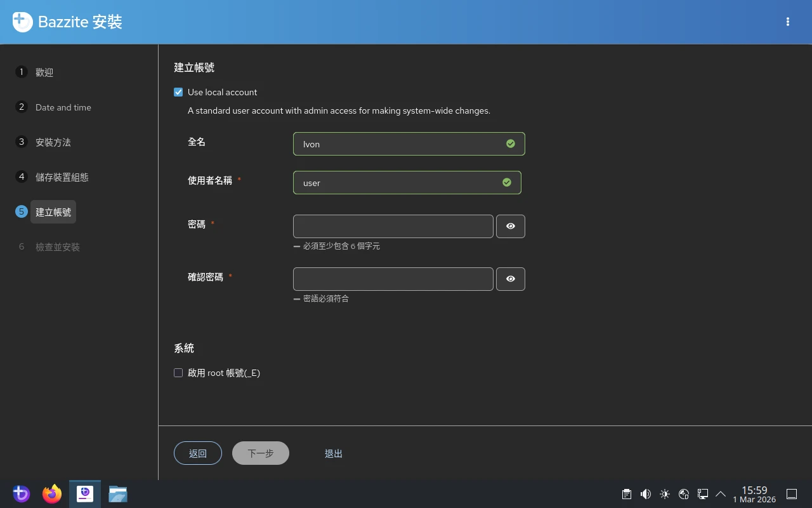812x508 pixels.
Task: Open the clipboard manager in the system tray
Action: point(626,493)
